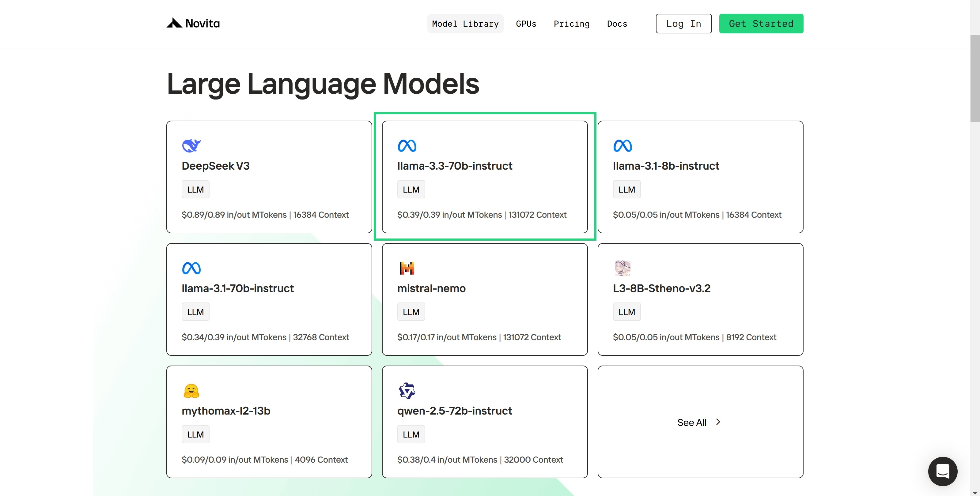The height and width of the screenshot is (496, 980).
Task: Click "$0.05/0.05 in/out MTokens | 8192 Context" text
Action: [694, 337]
